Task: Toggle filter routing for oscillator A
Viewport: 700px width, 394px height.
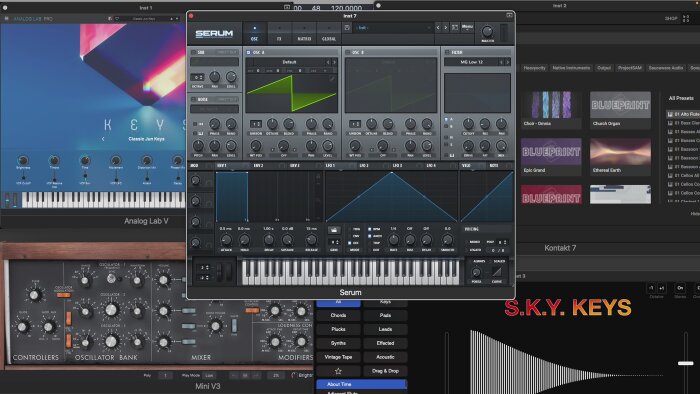Action: (446, 120)
